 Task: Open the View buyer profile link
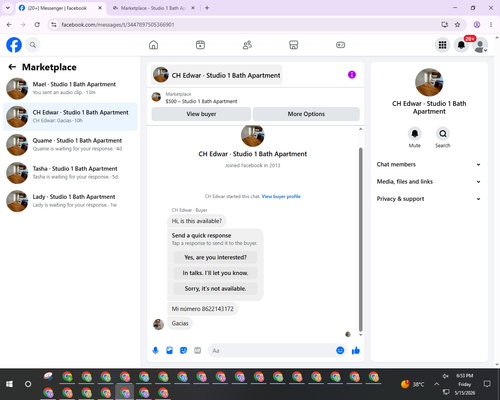click(x=281, y=196)
